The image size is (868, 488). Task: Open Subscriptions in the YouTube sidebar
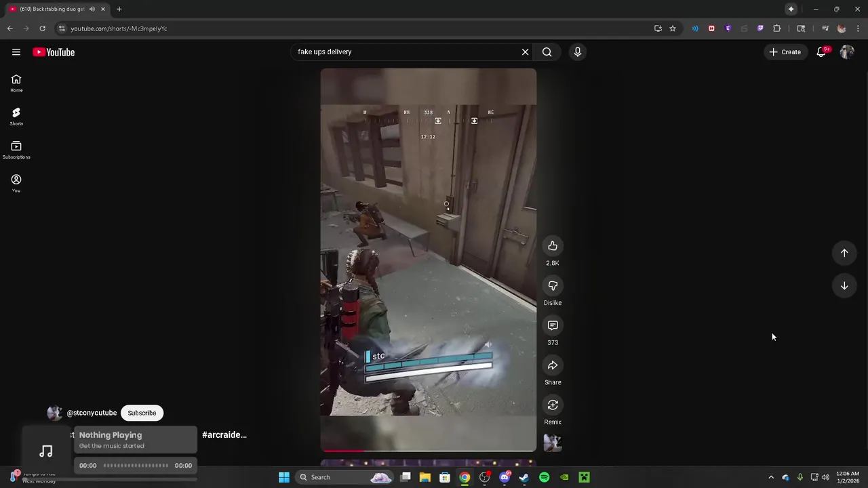(16, 150)
